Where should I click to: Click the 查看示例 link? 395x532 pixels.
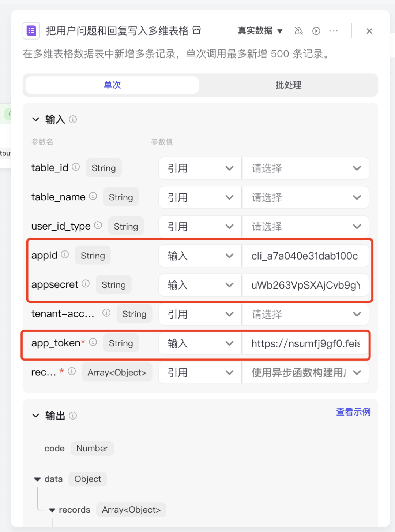click(353, 412)
